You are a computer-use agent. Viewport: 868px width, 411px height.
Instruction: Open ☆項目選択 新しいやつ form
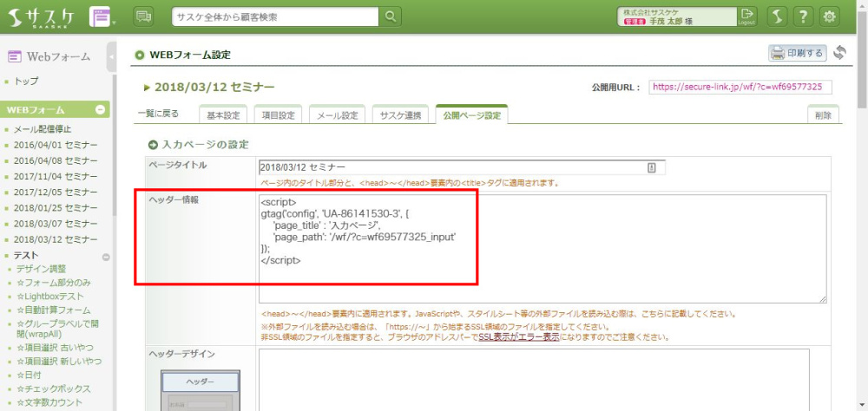59,362
